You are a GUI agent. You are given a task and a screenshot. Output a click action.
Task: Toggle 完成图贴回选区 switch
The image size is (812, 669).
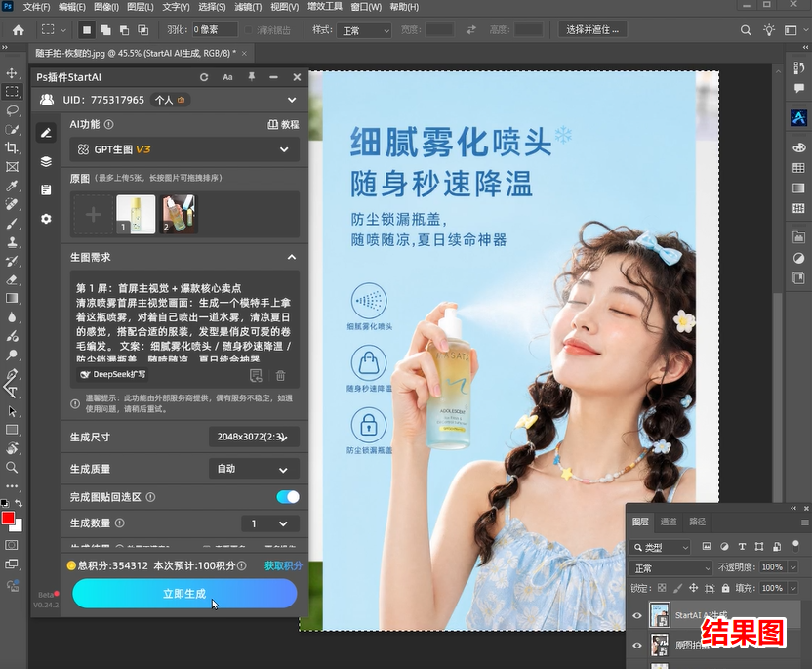click(288, 497)
